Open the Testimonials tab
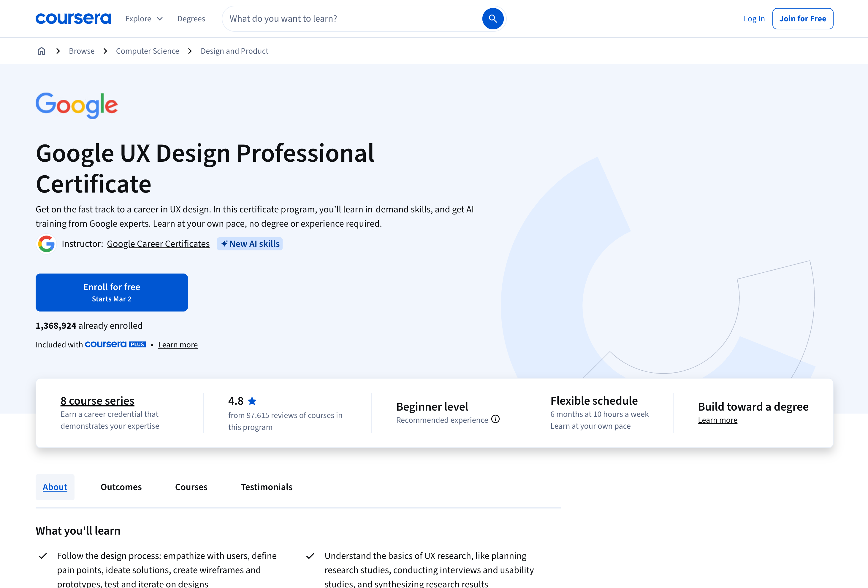 [x=266, y=487]
